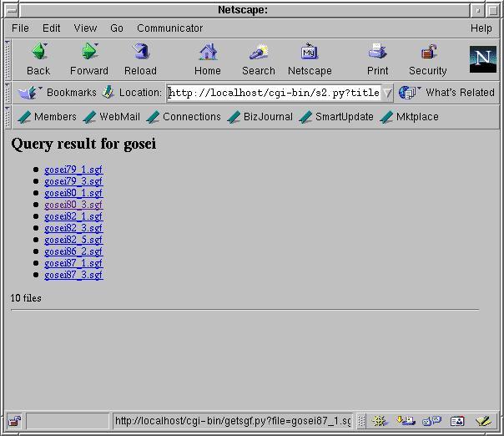The image size is (504, 436).
Task: Open the View menu
Action: pos(85,28)
